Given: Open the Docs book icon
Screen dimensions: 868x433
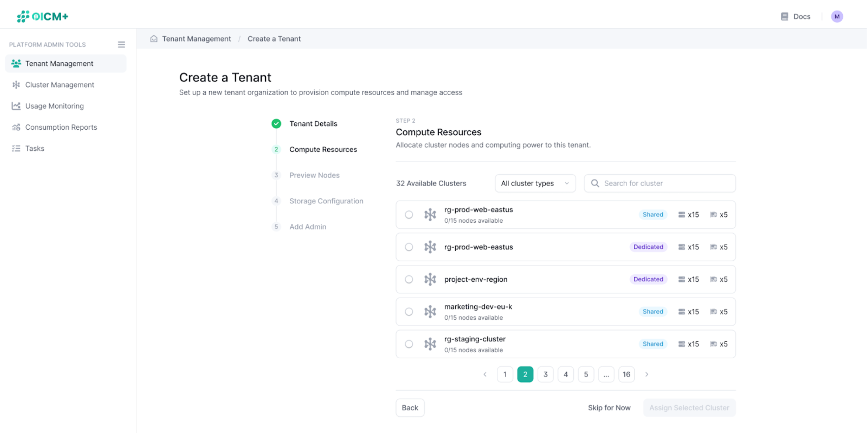Looking at the screenshot, I should point(784,16).
